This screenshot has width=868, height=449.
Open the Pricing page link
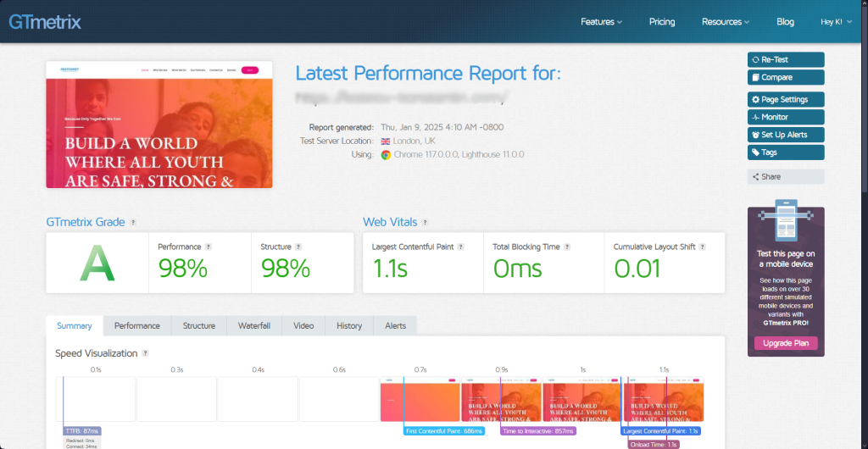pos(662,22)
